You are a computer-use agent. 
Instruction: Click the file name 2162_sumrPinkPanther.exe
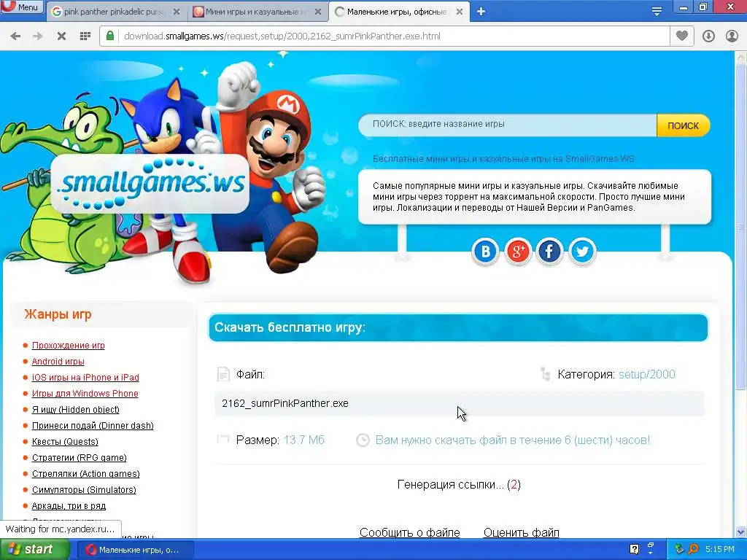[285, 403]
